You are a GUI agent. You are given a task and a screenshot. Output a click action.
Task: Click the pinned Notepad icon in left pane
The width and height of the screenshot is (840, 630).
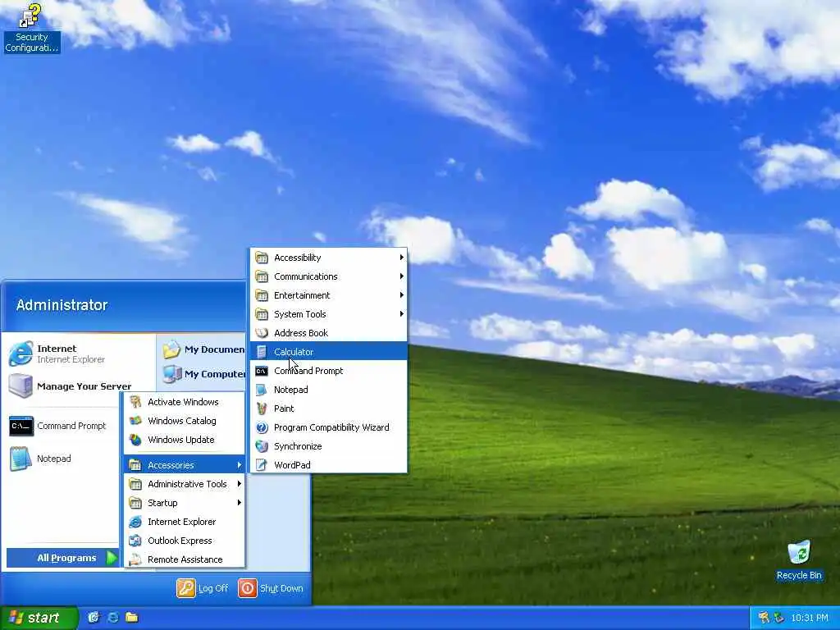[x=21, y=459]
